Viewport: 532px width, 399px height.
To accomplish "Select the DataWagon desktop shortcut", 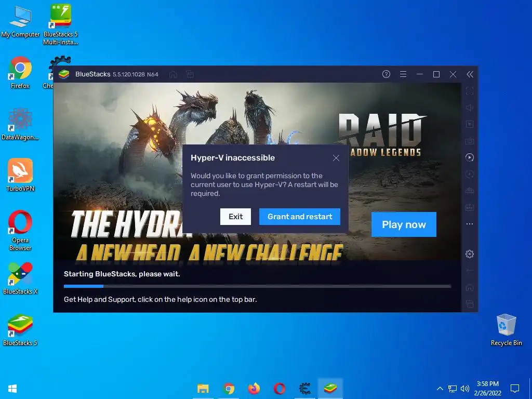I will pos(20,124).
